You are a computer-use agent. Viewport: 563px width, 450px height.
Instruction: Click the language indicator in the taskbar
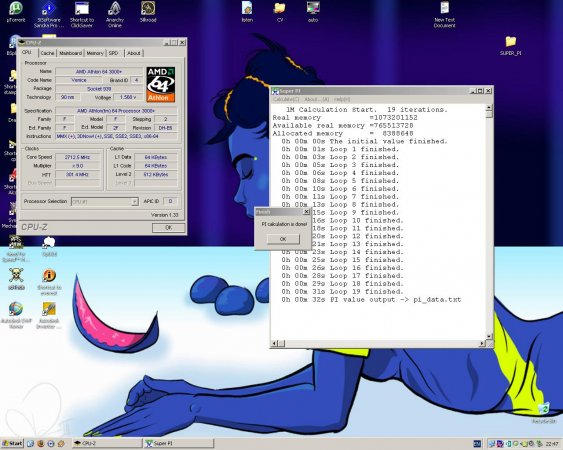477,444
